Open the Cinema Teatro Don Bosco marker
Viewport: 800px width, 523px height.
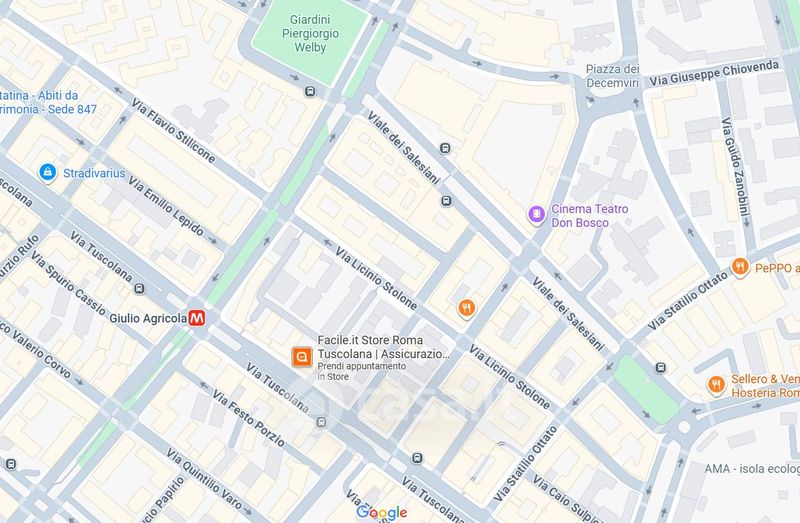[x=536, y=214]
